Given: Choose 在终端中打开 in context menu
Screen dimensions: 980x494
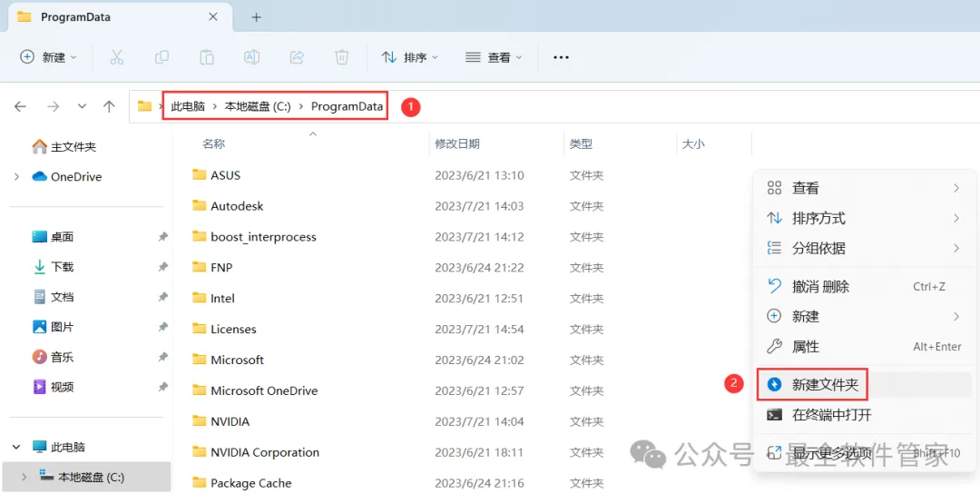Looking at the screenshot, I should coord(865,415).
